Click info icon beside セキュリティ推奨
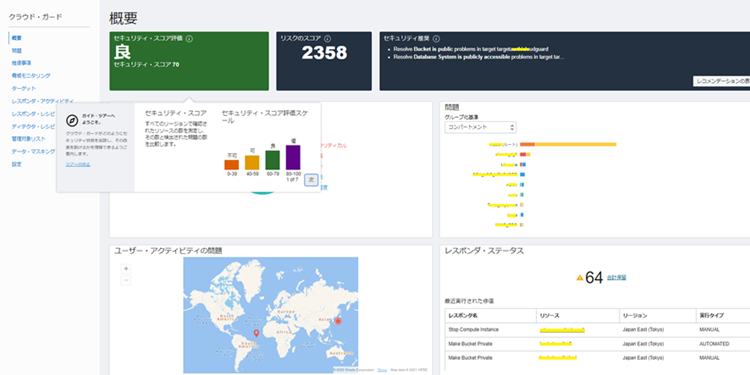Image resolution: width=750 pixels, height=375 pixels. click(436, 39)
